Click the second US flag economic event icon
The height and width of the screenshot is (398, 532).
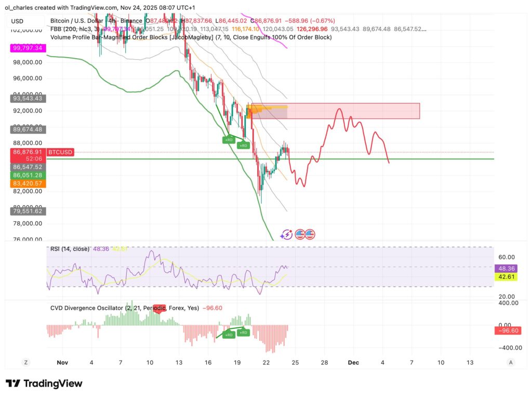click(x=309, y=234)
